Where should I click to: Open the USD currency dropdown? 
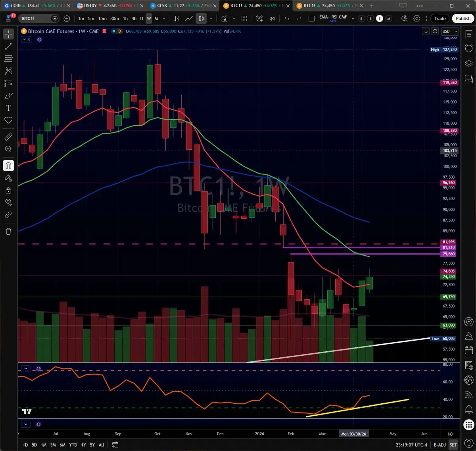pyautogui.click(x=450, y=31)
